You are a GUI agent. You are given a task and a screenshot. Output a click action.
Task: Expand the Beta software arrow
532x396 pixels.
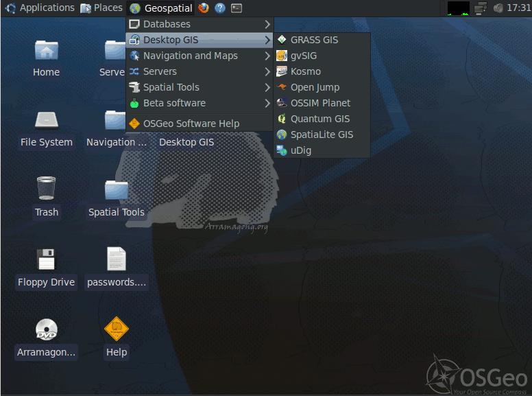pyautogui.click(x=267, y=103)
